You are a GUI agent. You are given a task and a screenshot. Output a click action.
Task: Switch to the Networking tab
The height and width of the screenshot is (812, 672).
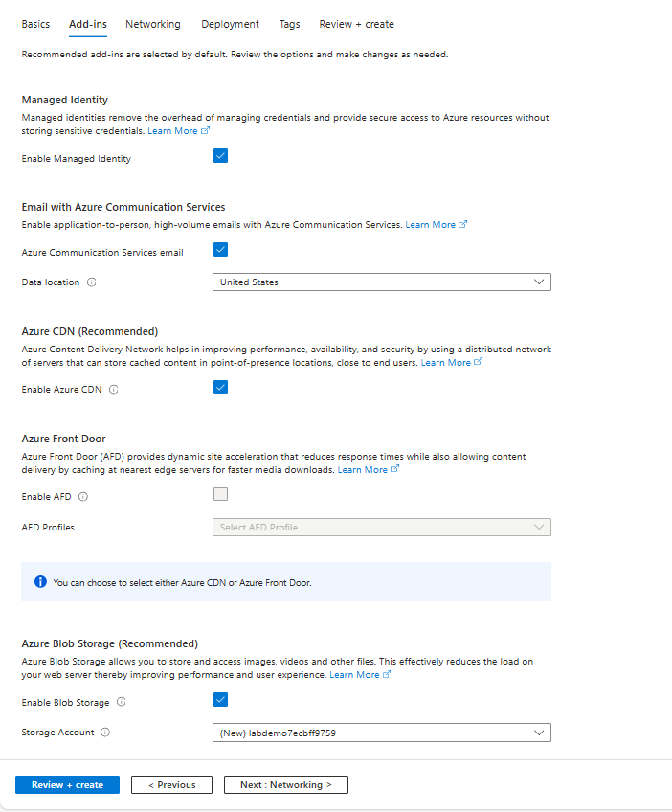[153, 24]
